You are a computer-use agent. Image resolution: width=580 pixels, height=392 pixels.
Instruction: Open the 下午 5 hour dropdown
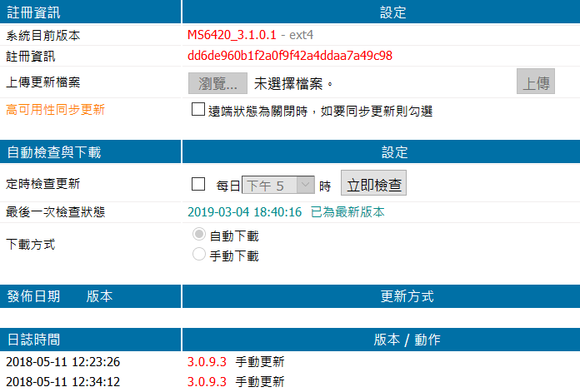[x=277, y=186]
